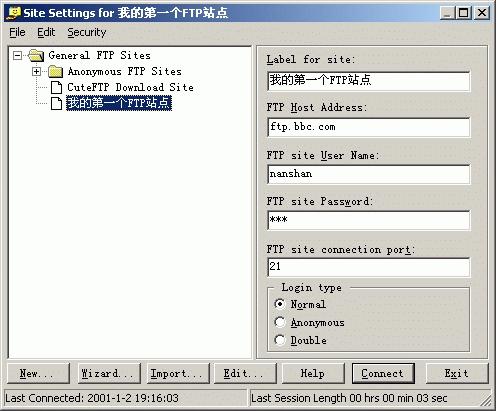
Task: Collapse the General FTP Sites tree node
Action: tap(17, 55)
